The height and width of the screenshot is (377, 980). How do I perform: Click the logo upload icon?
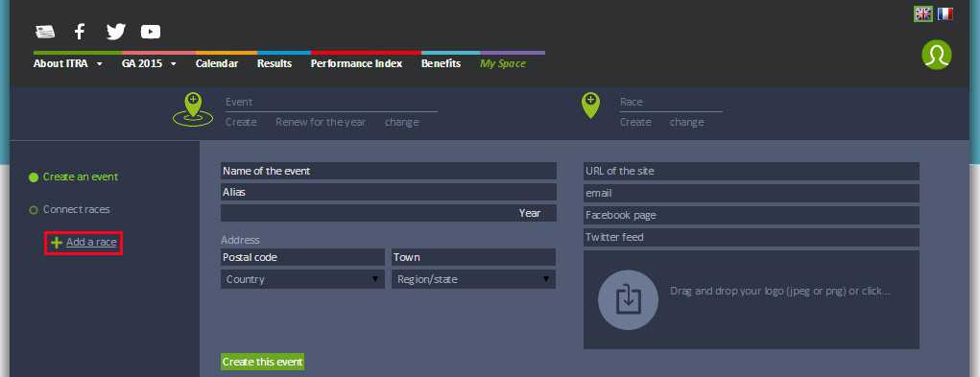(628, 299)
